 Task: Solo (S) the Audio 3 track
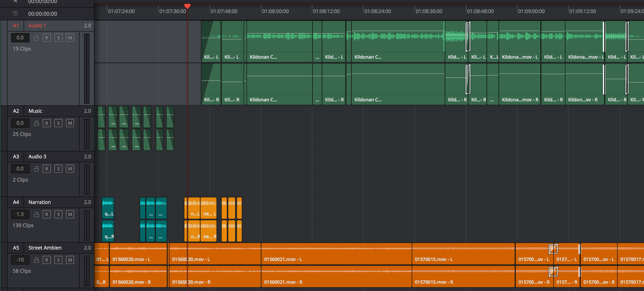(x=58, y=169)
